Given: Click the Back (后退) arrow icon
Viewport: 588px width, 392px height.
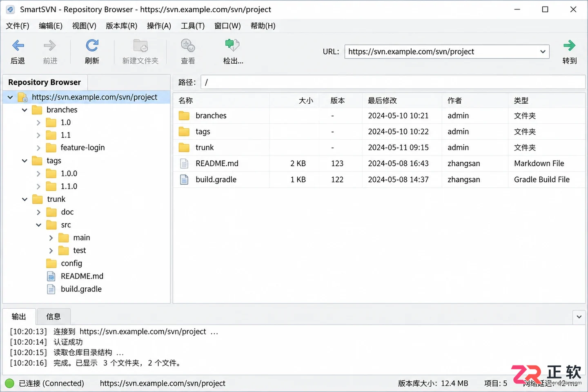Looking at the screenshot, I should click(x=18, y=45).
